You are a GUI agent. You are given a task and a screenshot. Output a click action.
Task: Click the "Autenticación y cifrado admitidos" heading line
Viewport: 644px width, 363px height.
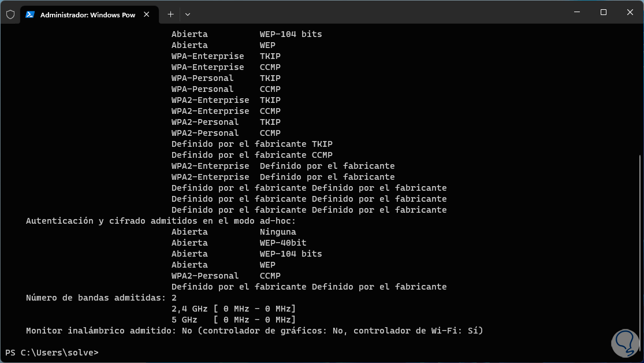tap(161, 221)
